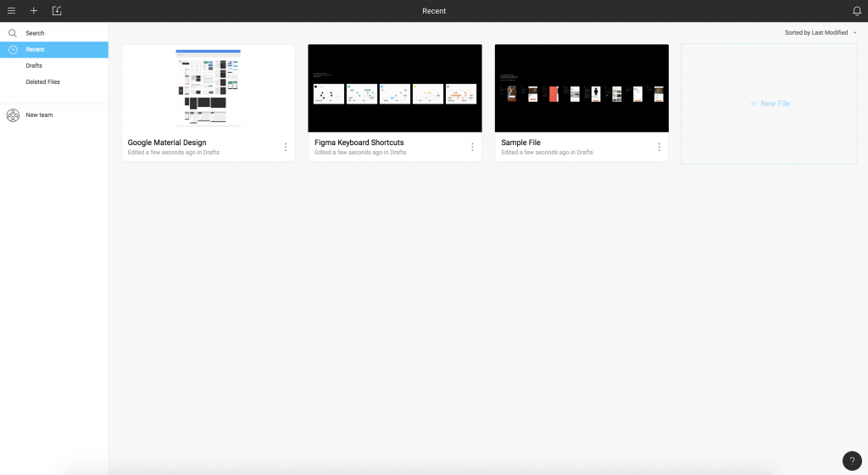Image resolution: width=868 pixels, height=475 pixels.
Task: Go to Drafts in sidebar
Action: [x=34, y=65]
